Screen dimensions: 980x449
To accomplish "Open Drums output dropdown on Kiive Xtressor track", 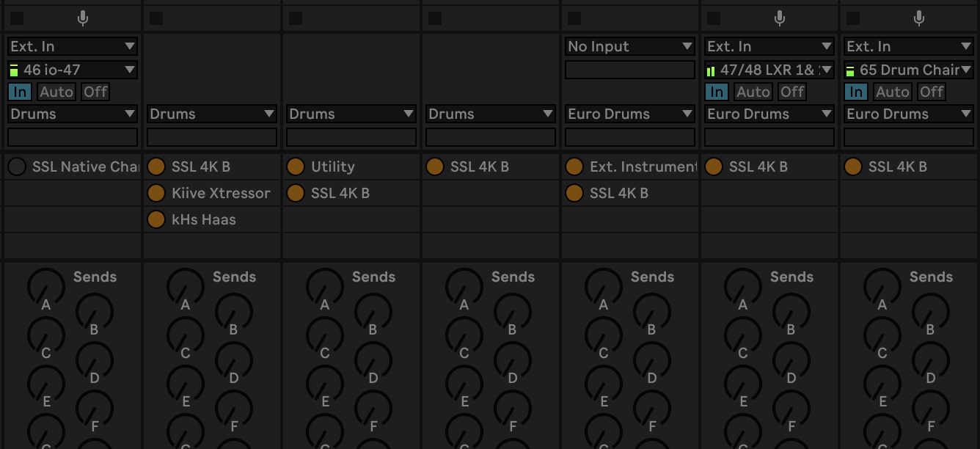I will pyautogui.click(x=212, y=114).
